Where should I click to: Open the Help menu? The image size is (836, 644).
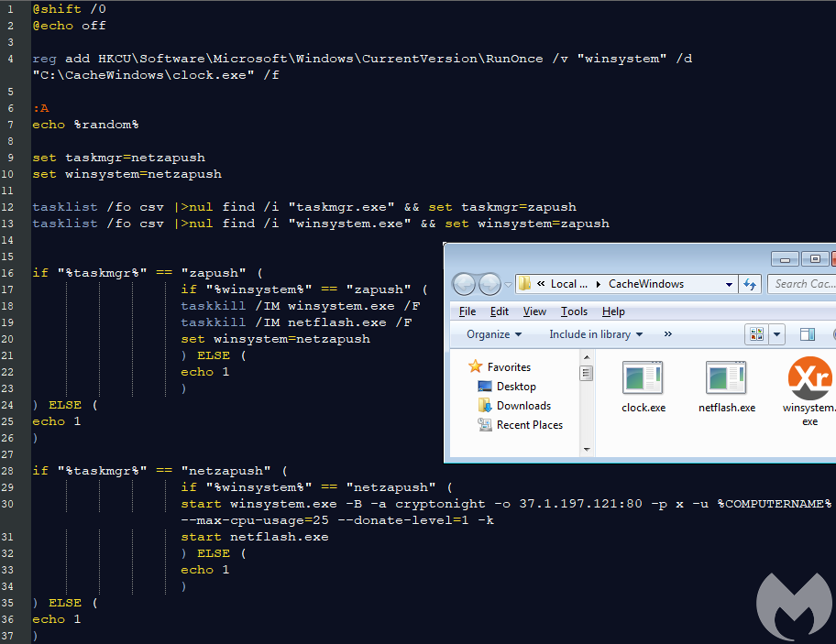click(x=613, y=311)
